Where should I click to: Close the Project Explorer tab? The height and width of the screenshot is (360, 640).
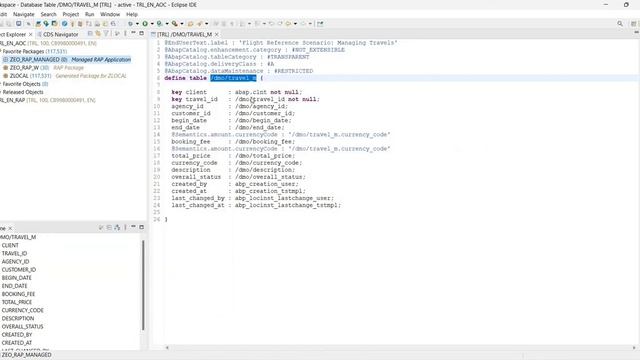(x=31, y=34)
